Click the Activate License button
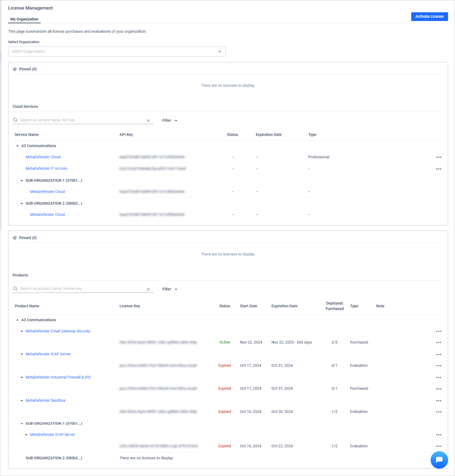 coord(429,17)
